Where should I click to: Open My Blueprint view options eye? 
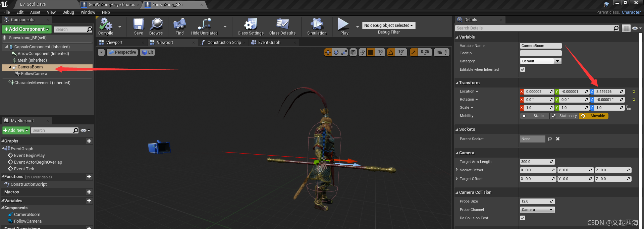[x=85, y=130]
